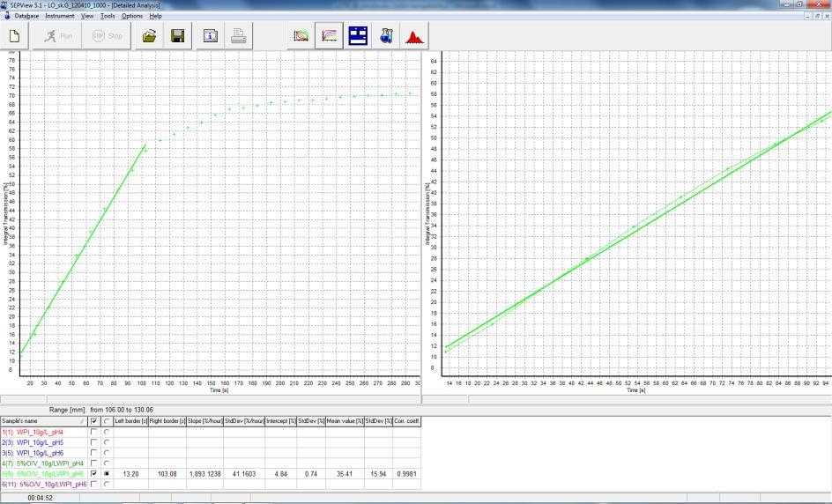Screen dimensions: 832x504
Task: Click the correlation coefficient 0.9981
Action: tap(407, 474)
